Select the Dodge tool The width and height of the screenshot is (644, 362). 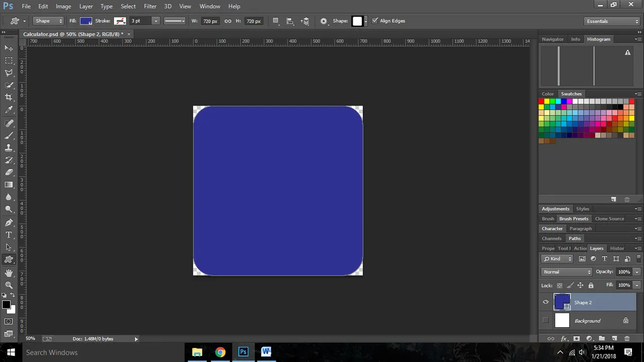[9, 209]
